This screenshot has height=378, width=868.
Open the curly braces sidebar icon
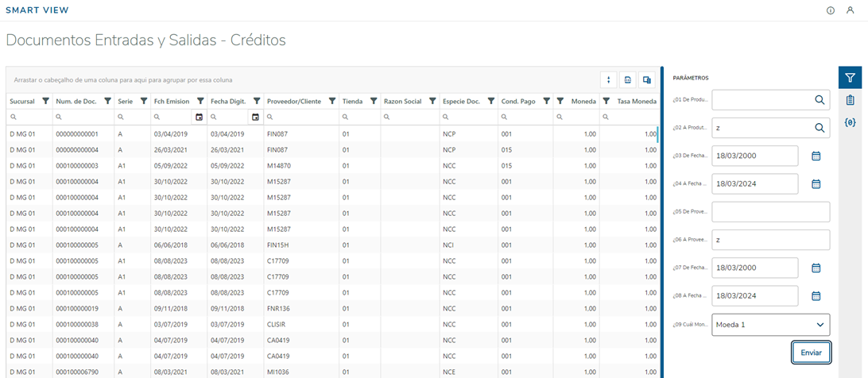[x=851, y=122]
